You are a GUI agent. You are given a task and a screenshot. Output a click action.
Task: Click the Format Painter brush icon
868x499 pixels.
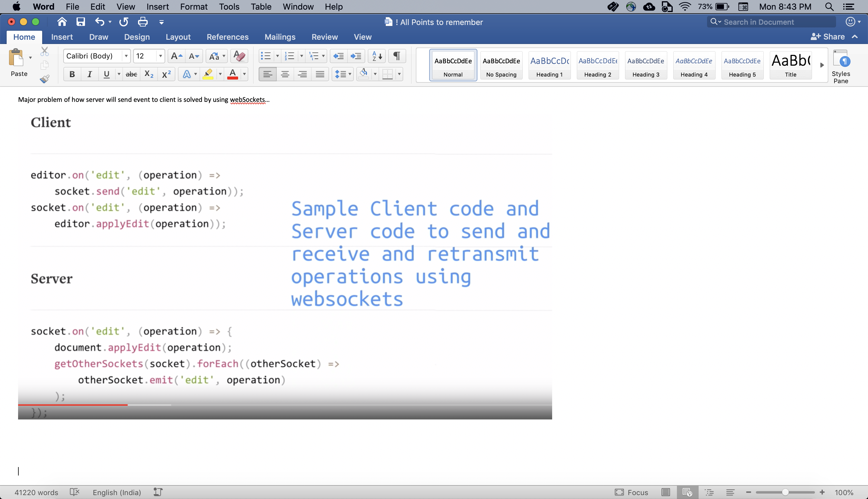click(x=44, y=79)
